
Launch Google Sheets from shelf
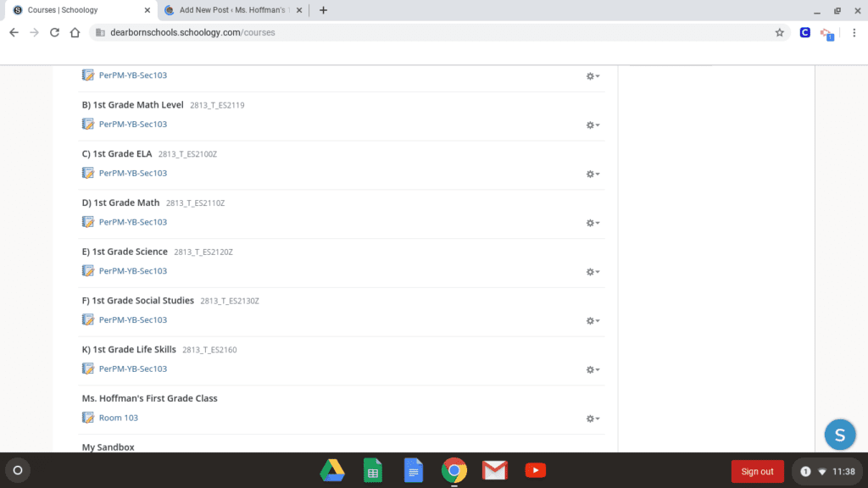pos(373,470)
